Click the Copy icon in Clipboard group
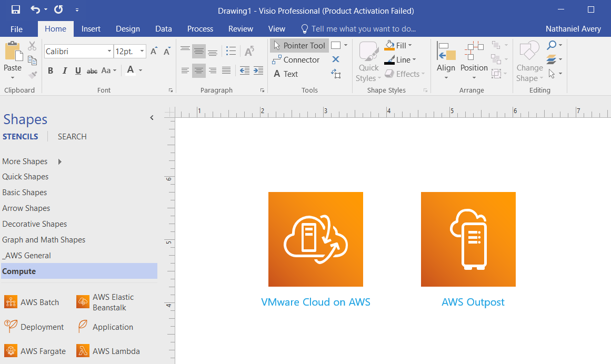Screen dimensions: 611x364 pos(32,60)
